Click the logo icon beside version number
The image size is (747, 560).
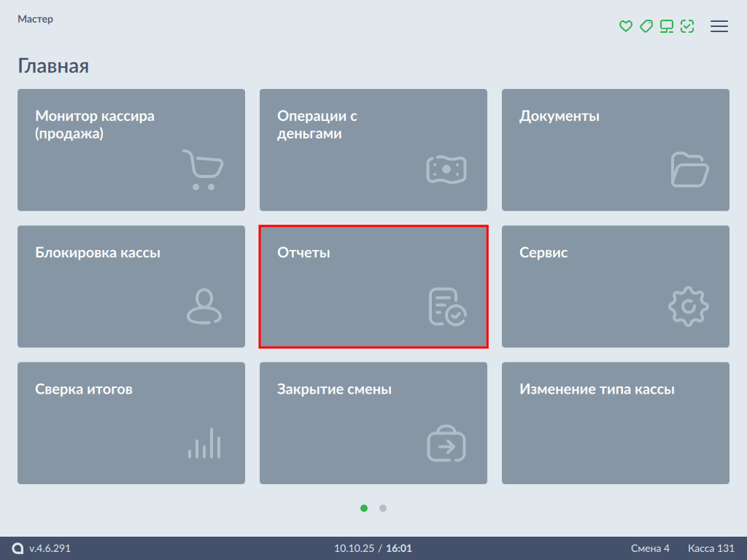[18, 548]
